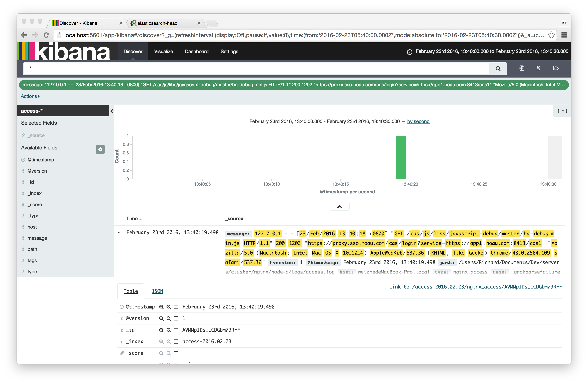Viewport: 588px width, 384px height.
Task: Toggle the @timestamp column in the table
Action: pyautogui.click(x=176, y=307)
